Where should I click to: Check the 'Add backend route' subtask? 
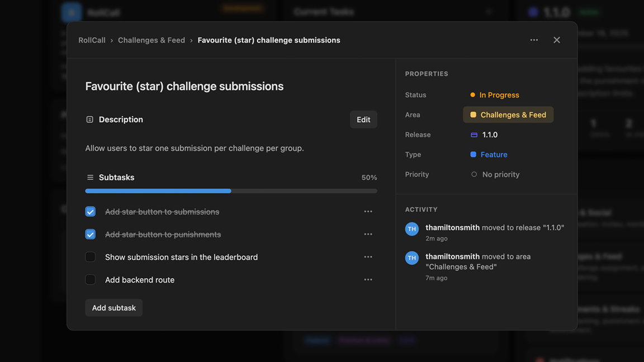coord(91,279)
